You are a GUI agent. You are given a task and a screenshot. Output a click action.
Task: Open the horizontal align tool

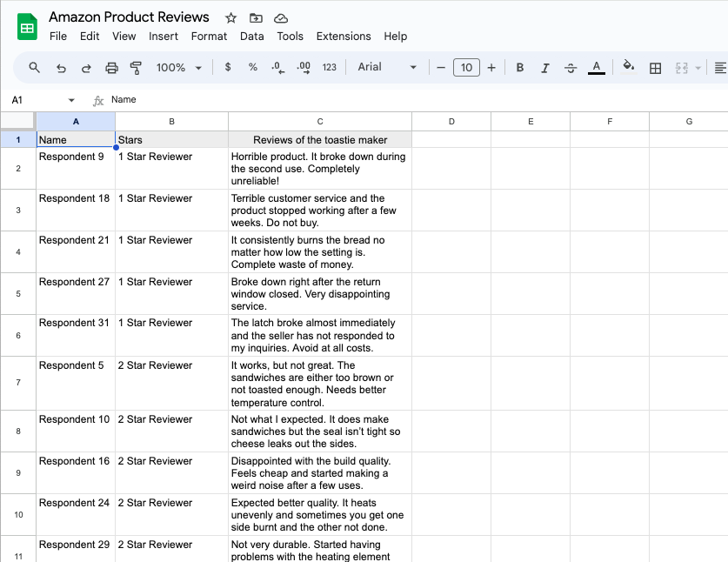[720, 68]
